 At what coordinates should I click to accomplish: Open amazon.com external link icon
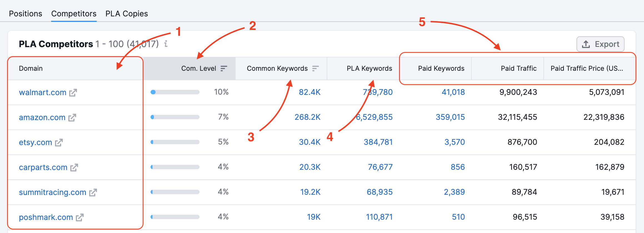pyautogui.click(x=72, y=117)
